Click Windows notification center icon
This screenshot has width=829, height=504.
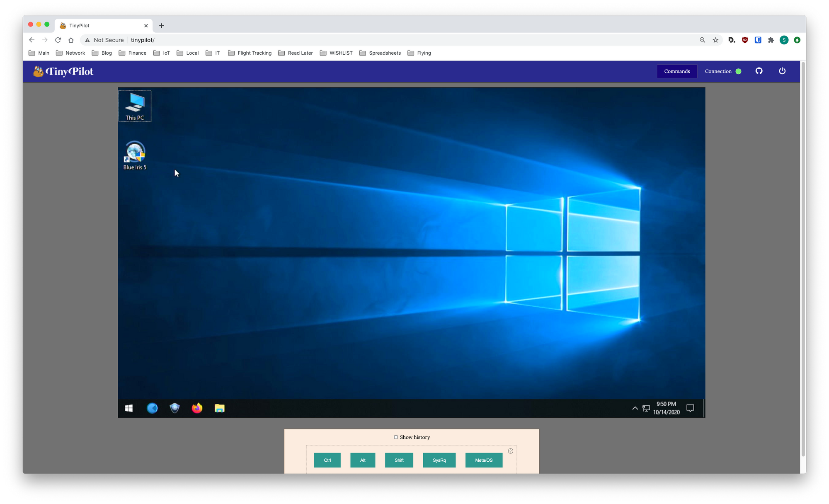(x=691, y=408)
